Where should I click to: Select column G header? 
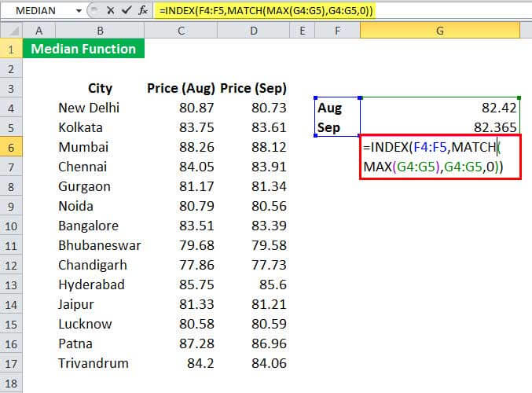[440, 31]
